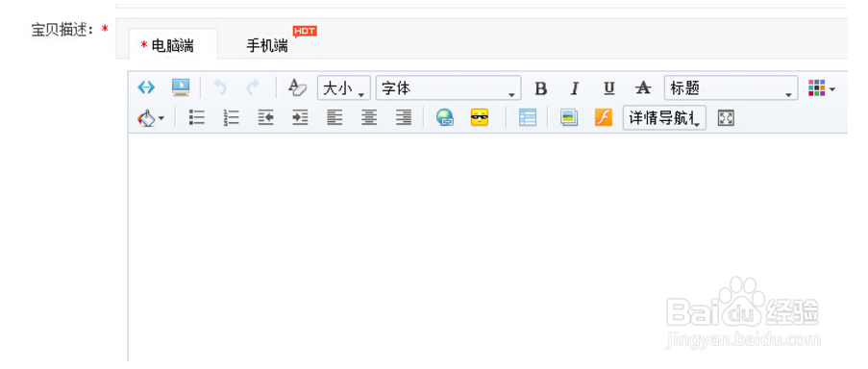This screenshot has height=369, width=868.
Task: Open the 详情导航 dropdown
Action: coord(664,117)
